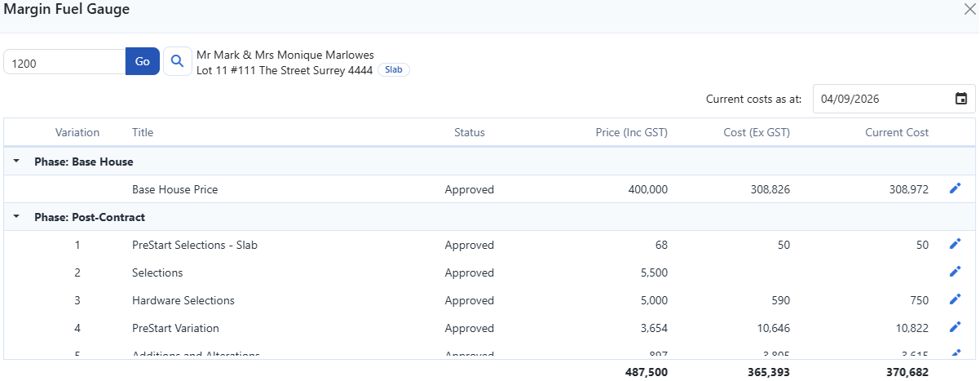980x381 pixels.
Task: Click the 365,393 total cost
Action: click(770, 371)
